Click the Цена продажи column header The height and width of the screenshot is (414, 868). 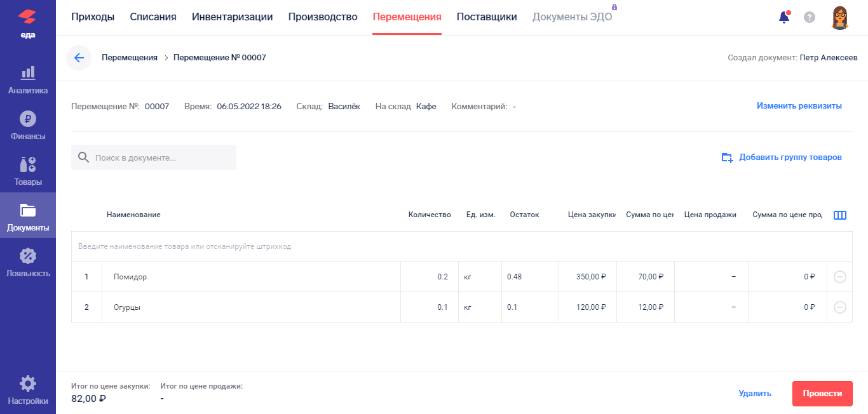710,215
